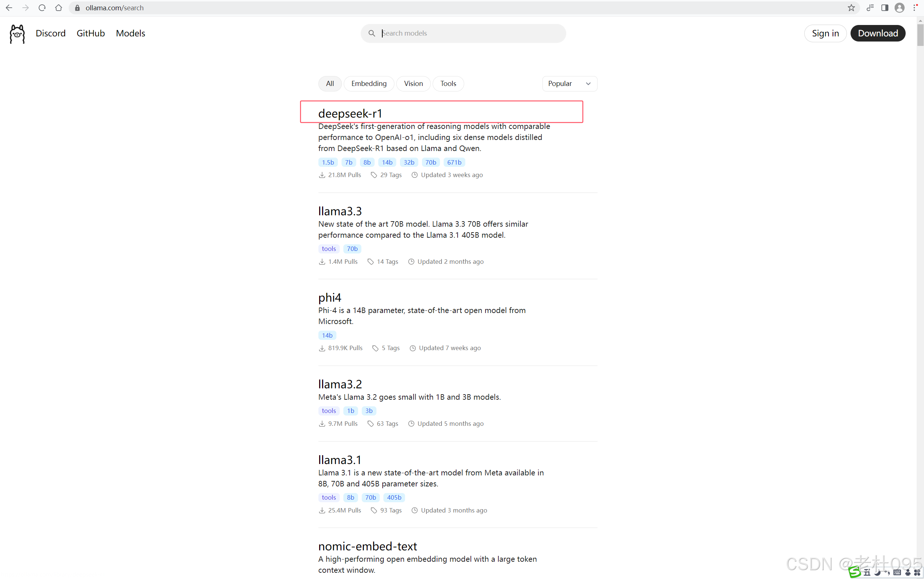This screenshot has height=579, width=924.
Task: Select the Tools filter pill
Action: [x=448, y=83]
